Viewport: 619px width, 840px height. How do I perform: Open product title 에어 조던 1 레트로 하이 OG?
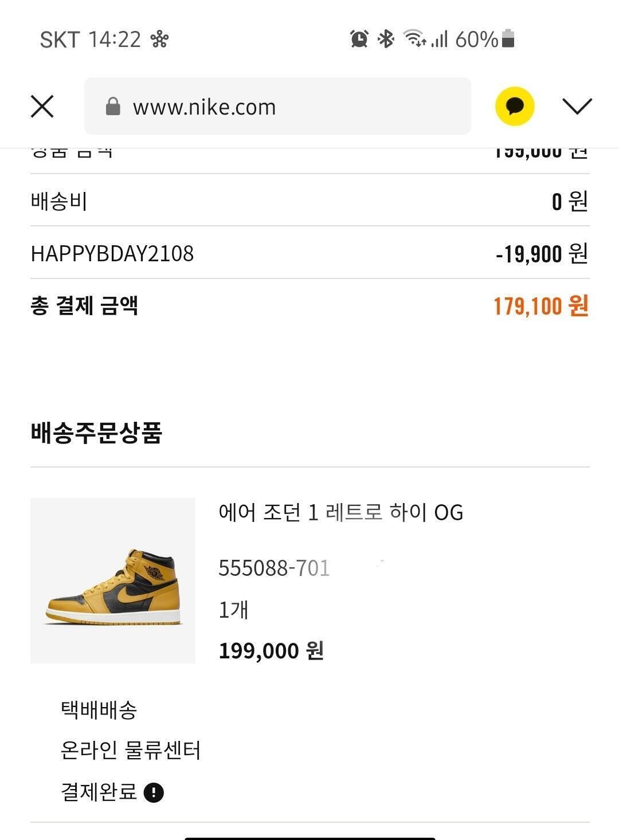(340, 512)
